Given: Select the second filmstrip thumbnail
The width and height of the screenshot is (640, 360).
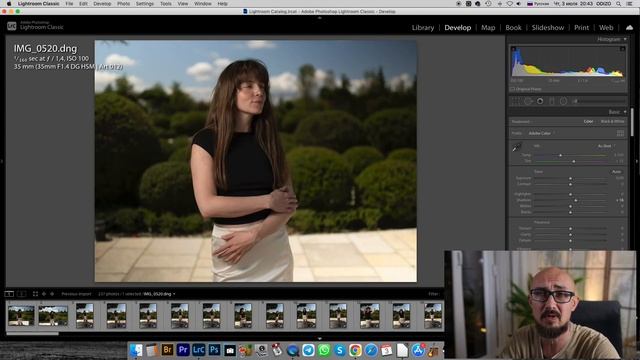Looking at the screenshot, I should [53, 316].
